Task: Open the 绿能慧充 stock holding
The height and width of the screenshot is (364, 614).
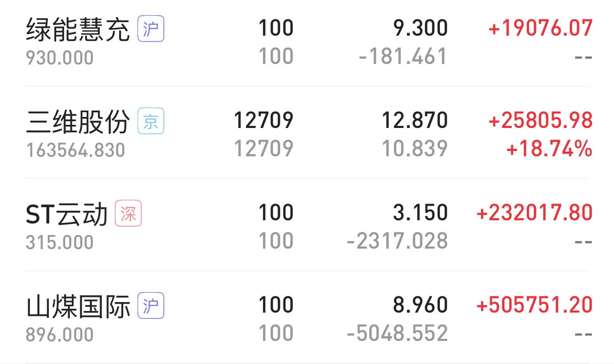Action: (307, 42)
